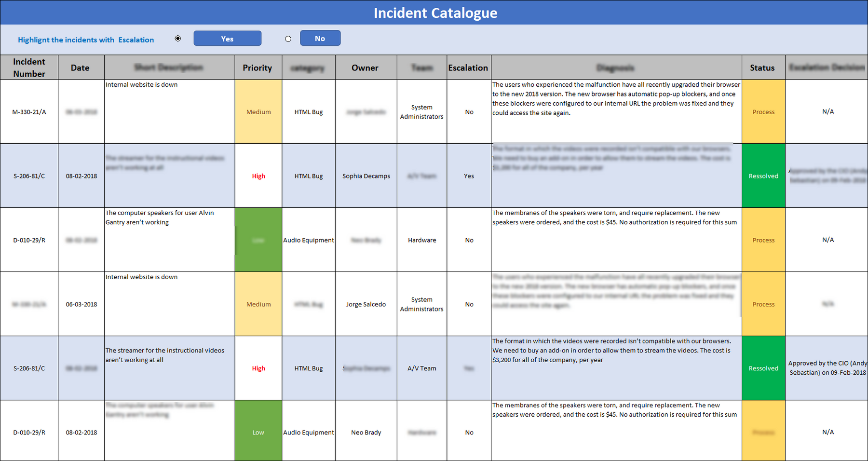Click the Escalation column header

[468, 68]
